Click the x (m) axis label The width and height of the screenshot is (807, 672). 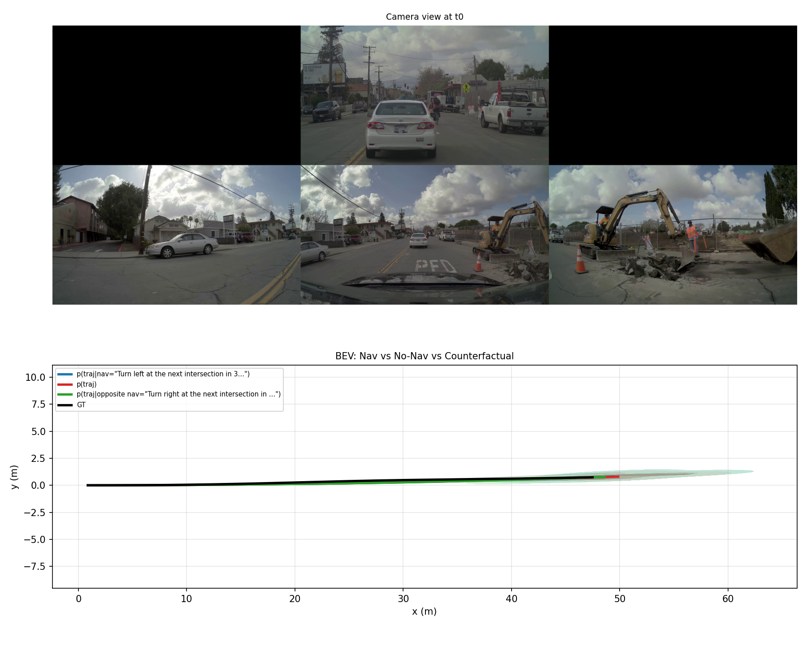click(425, 610)
